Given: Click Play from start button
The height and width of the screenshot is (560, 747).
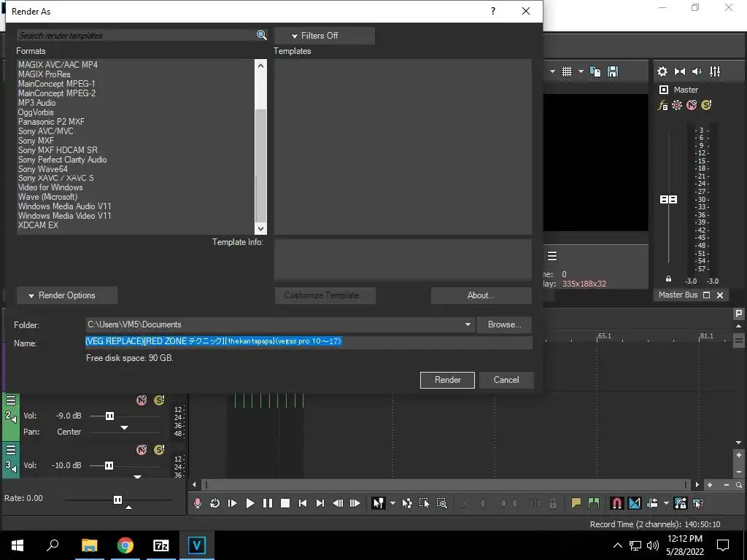Looking at the screenshot, I should pyautogui.click(x=233, y=503).
